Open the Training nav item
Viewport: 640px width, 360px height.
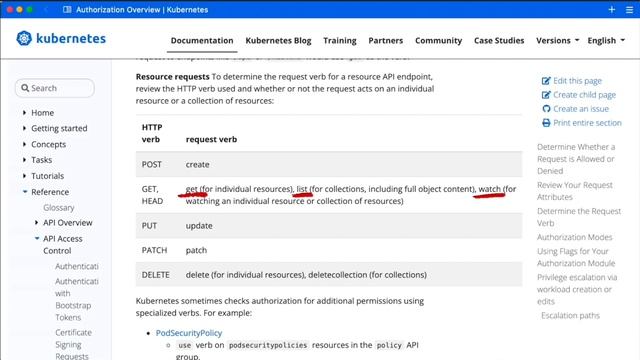(x=340, y=40)
